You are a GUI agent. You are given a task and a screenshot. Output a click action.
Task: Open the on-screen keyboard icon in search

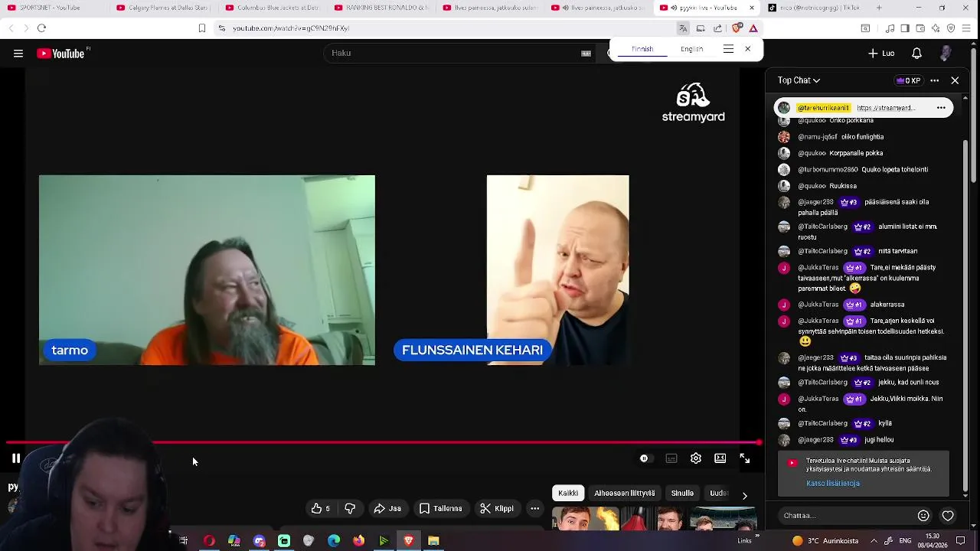click(586, 53)
